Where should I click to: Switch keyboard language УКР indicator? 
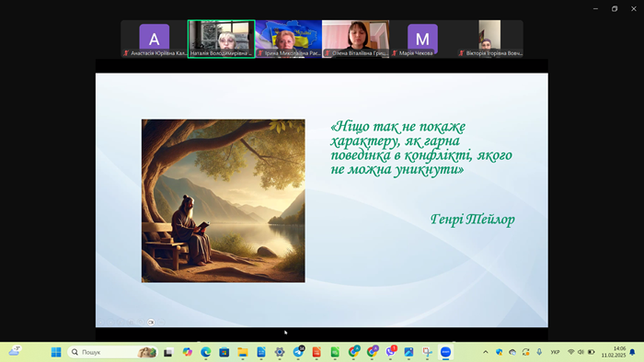tap(555, 352)
